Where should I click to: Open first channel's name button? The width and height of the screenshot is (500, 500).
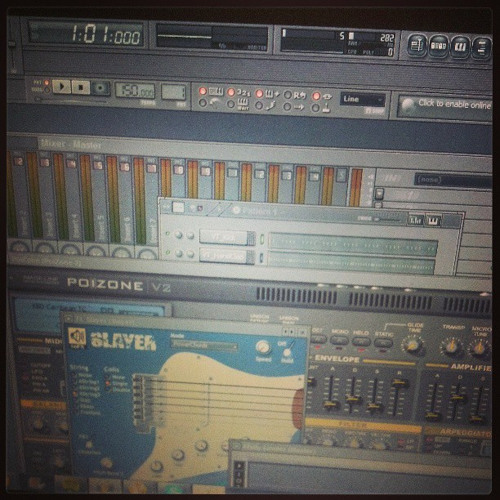[224, 238]
